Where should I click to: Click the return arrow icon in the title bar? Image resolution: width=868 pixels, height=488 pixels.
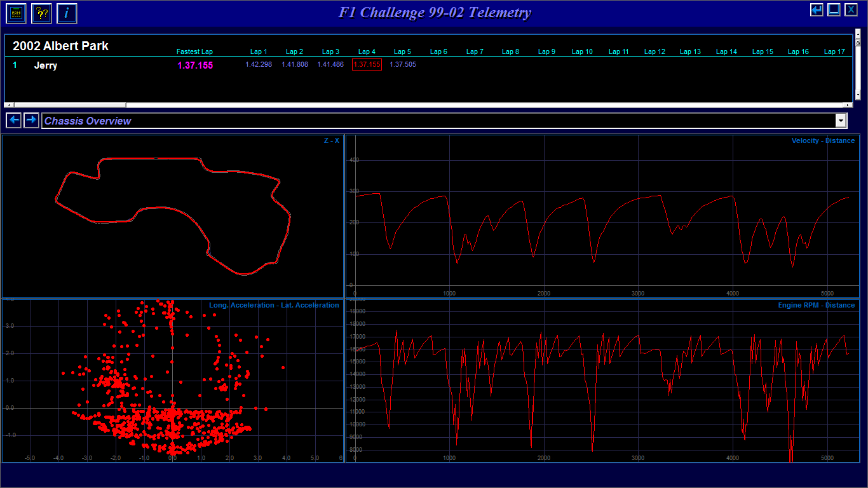817,10
